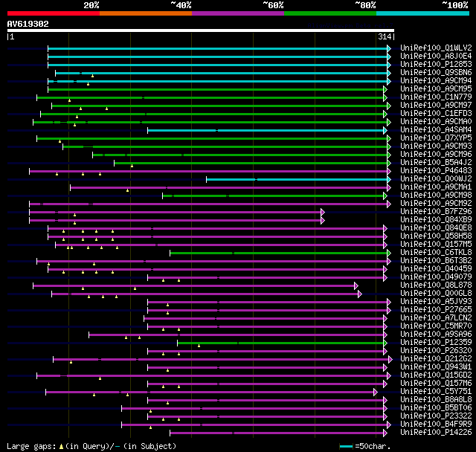Click the orange ~40% identity legend bar

click(x=146, y=13)
